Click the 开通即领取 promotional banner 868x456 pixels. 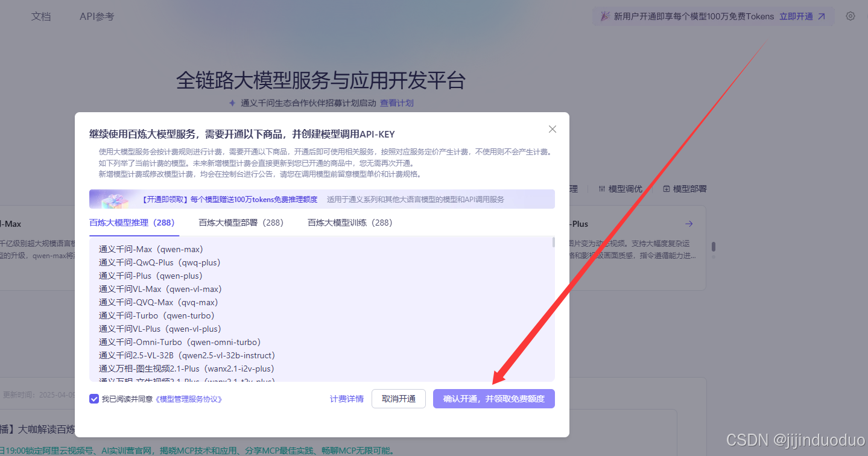[322, 199]
